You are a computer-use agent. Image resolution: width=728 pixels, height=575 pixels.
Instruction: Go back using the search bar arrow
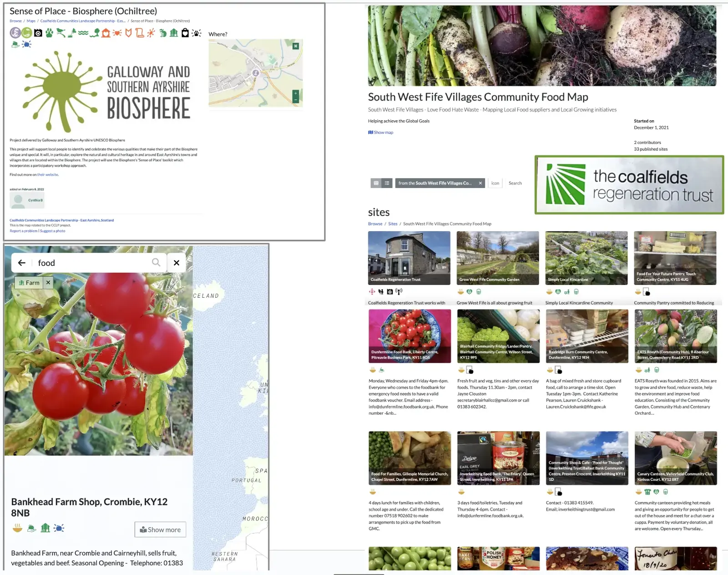21,263
